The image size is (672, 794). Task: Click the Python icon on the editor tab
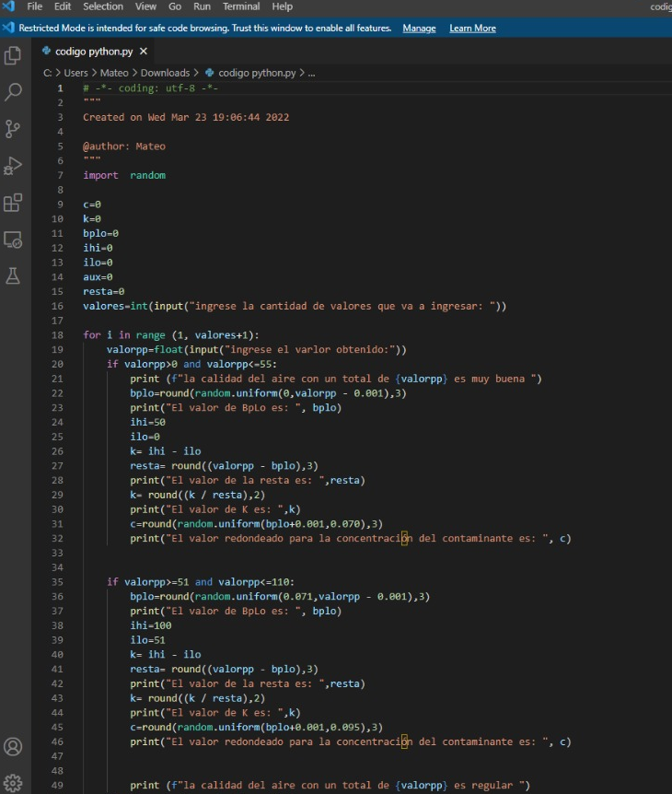pyautogui.click(x=47, y=51)
